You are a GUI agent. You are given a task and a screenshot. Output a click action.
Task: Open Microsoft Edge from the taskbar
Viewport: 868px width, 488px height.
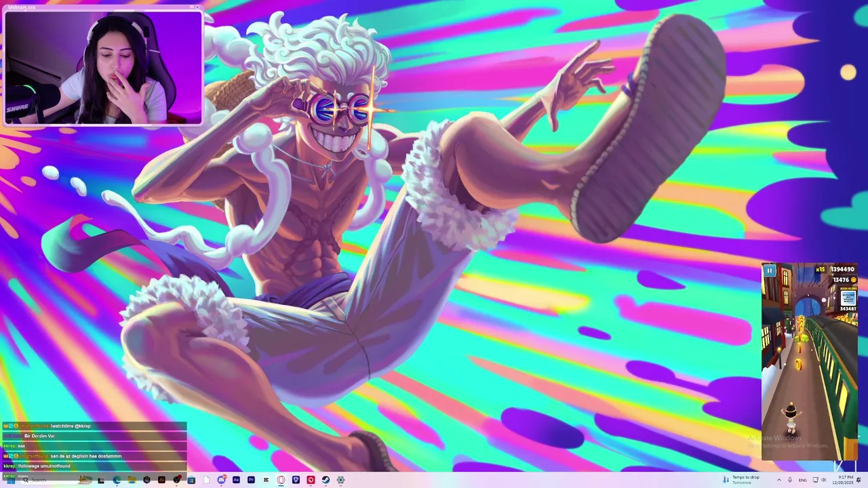[117, 480]
